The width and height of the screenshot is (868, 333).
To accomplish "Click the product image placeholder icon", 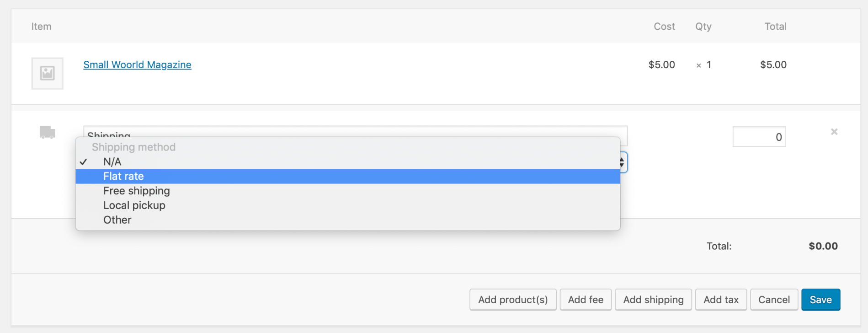I will [47, 73].
